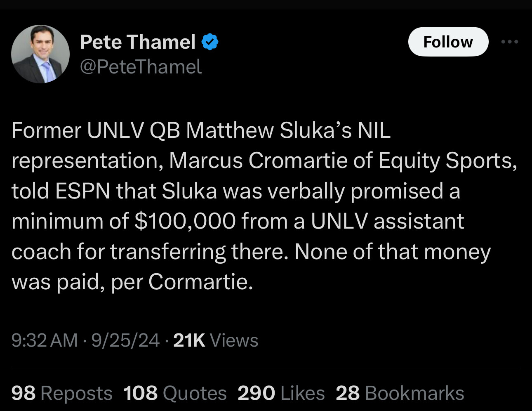The width and height of the screenshot is (532, 411).
Task: Open the @PeteThamel handle link
Action: coord(141,67)
